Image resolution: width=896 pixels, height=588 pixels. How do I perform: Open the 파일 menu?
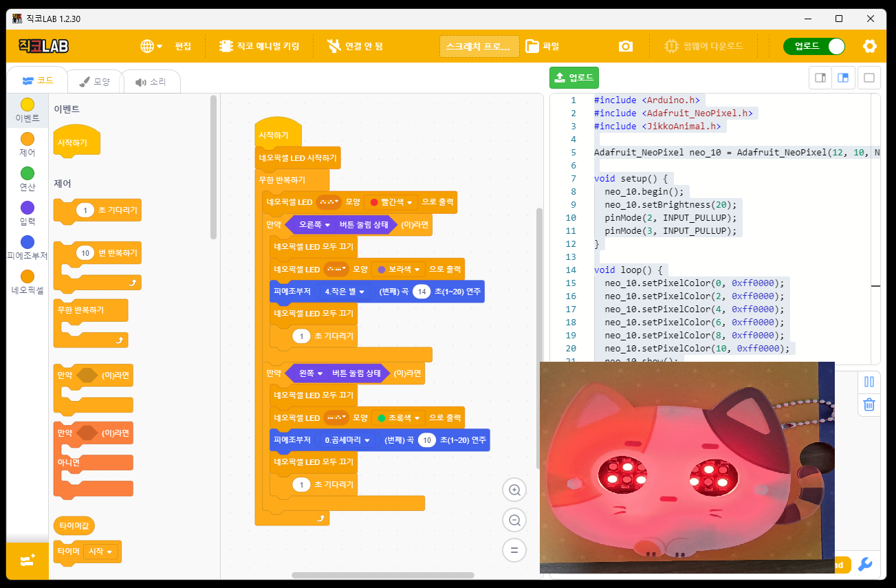tap(543, 46)
